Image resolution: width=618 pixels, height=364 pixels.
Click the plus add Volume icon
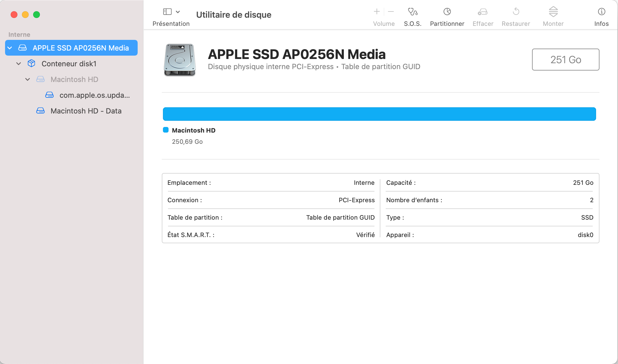[377, 12]
